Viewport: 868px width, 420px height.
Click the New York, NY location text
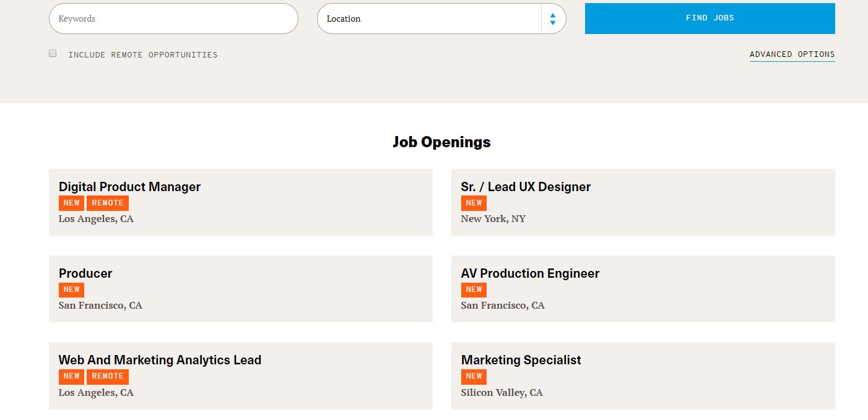click(x=493, y=219)
